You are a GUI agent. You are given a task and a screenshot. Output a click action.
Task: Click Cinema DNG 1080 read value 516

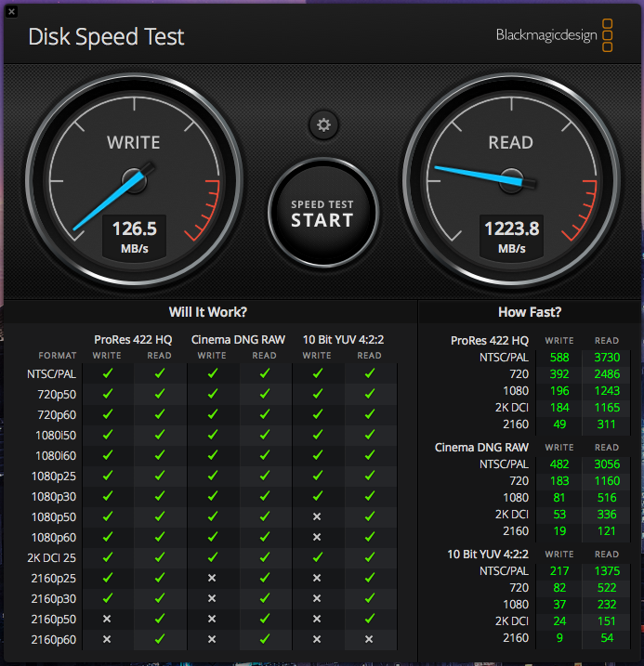tap(607, 498)
